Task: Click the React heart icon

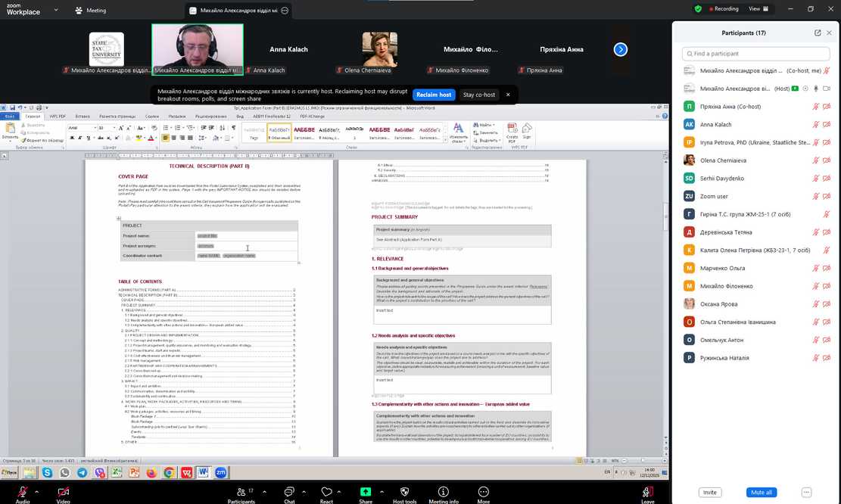Action: (326, 492)
